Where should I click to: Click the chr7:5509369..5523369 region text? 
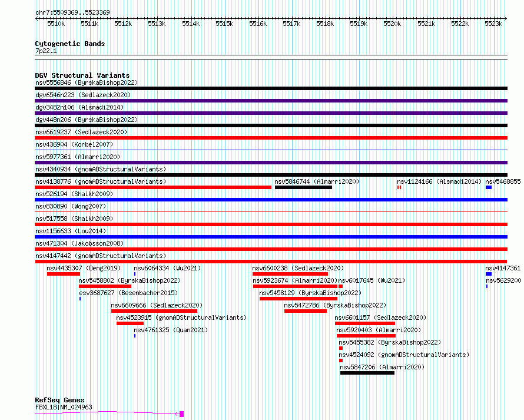[x=72, y=12]
